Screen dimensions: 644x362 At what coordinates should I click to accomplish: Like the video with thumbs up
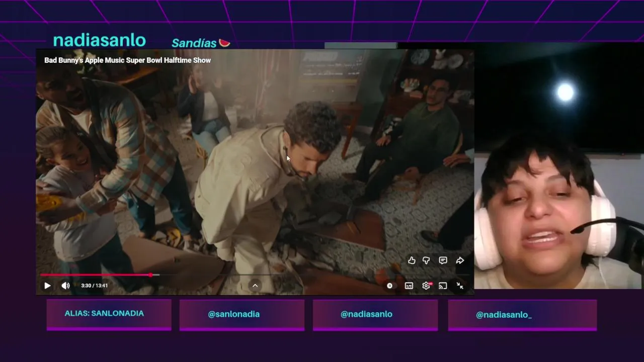pyautogui.click(x=412, y=260)
